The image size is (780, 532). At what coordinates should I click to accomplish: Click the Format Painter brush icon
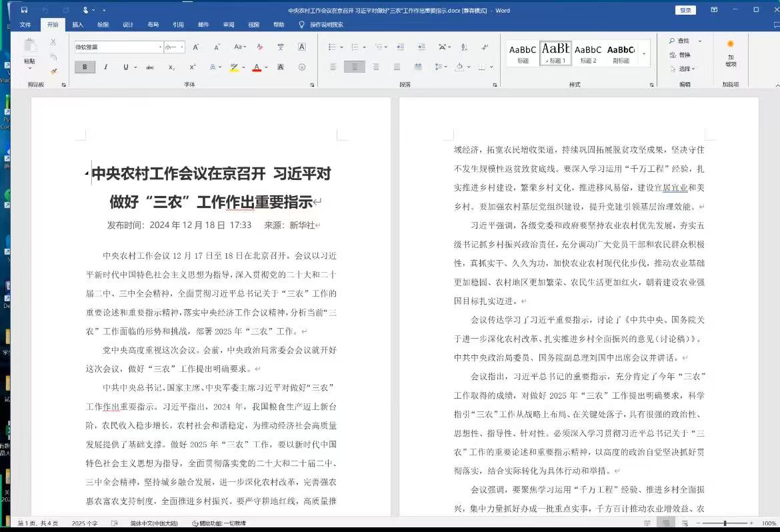pos(53,71)
